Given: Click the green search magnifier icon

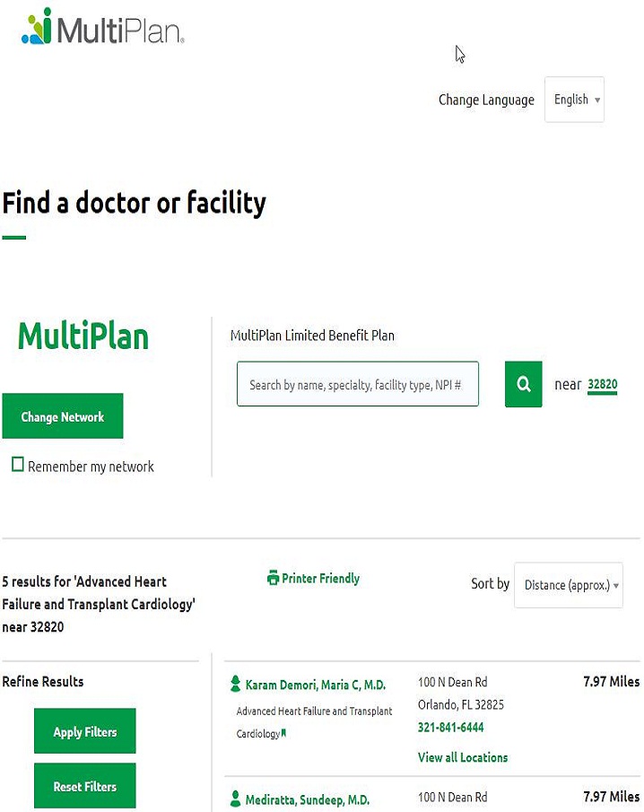Looking at the screenshot, I should coord(523,384).
